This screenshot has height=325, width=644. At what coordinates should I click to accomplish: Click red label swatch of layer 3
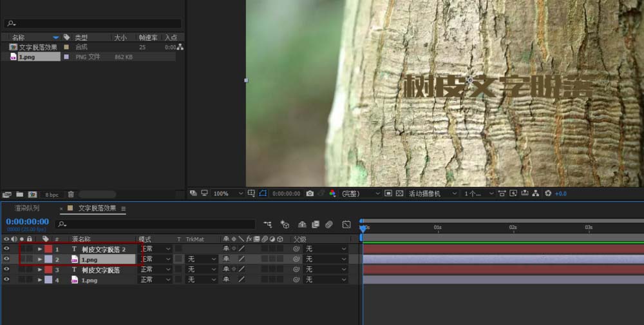(48, 270)
